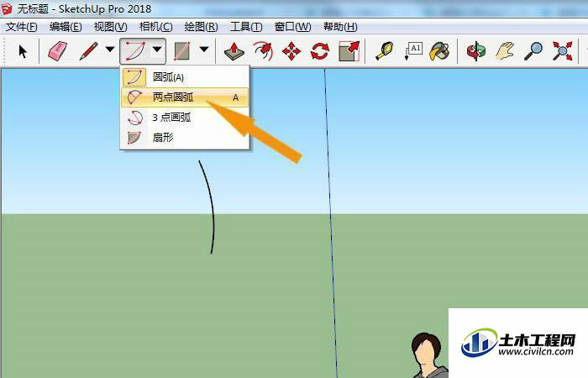Click the SketchUp logo in title bar
The height and width of the screenshot is (378, 588).
7,9
